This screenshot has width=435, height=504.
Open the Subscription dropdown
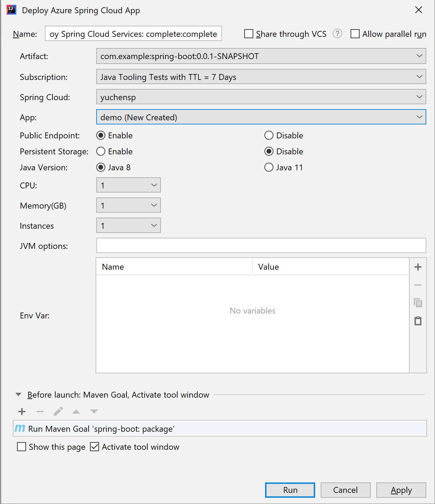point(261,77)
